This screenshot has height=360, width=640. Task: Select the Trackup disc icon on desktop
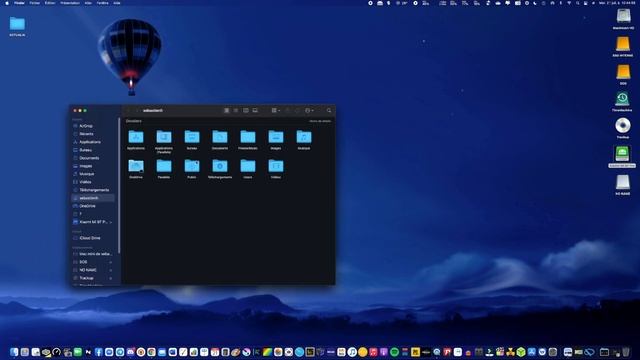(x=623, y=128)
